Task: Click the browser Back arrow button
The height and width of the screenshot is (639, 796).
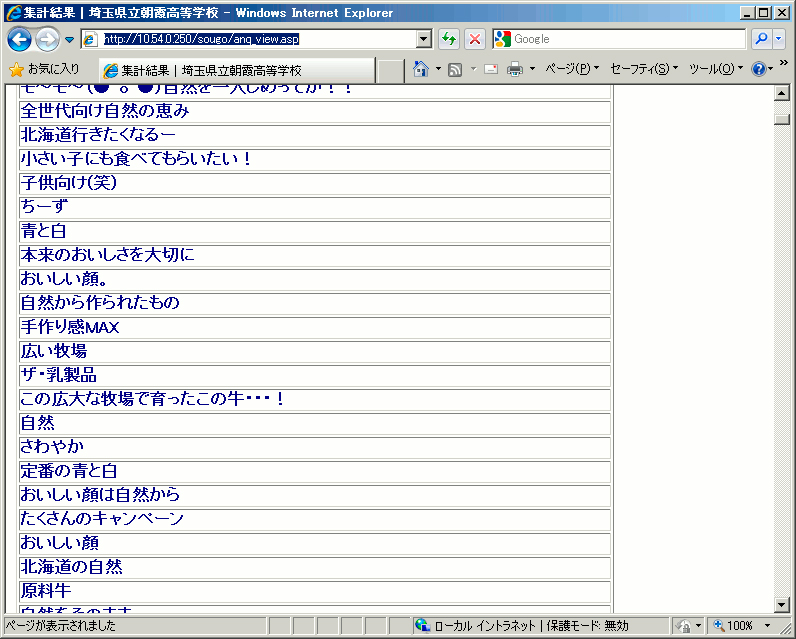Action: (x=19, y=39)
